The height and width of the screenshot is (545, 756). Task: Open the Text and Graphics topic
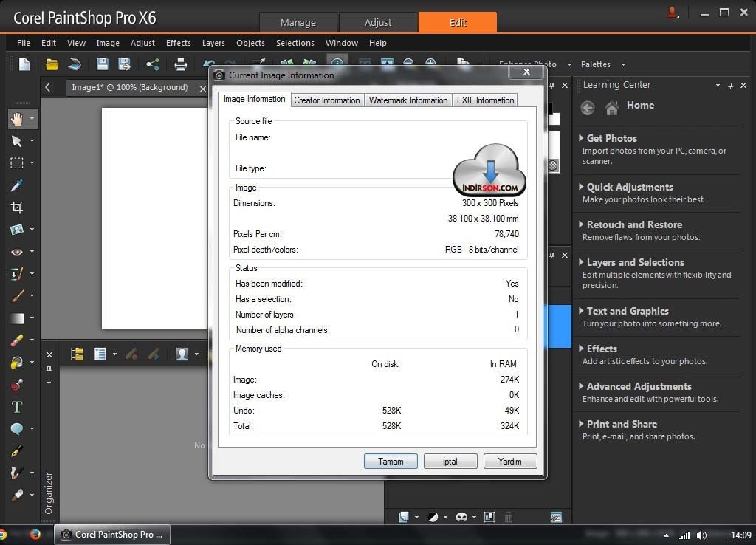click(x=628, y=311)
